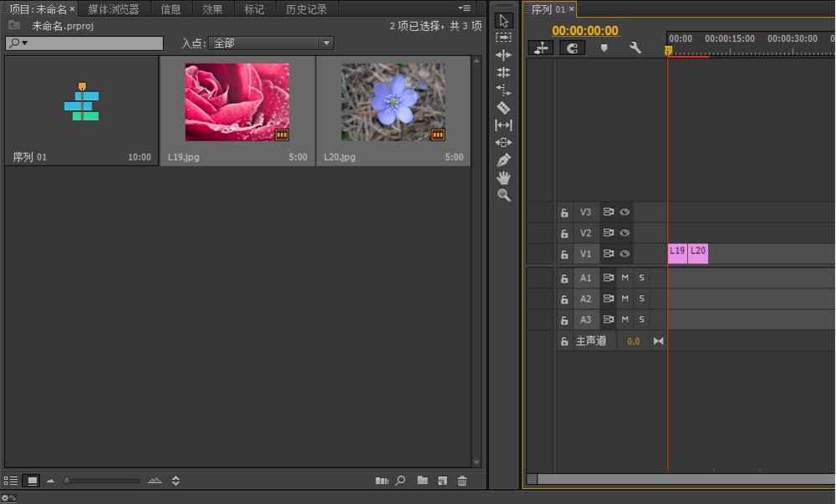Open the sort icons control
Image resolution: width=836 pixels, height=504 pixels.
(176, 481)
